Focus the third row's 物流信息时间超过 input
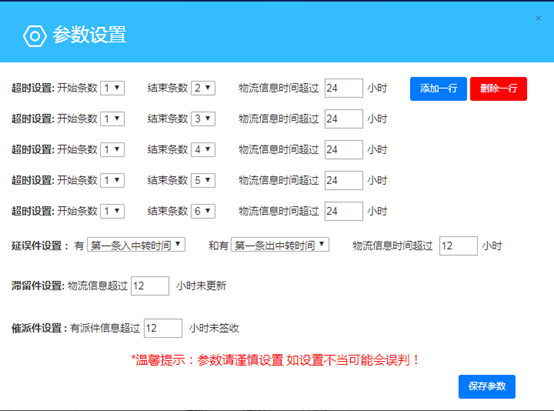554x411 pixels. click(344, 149)
